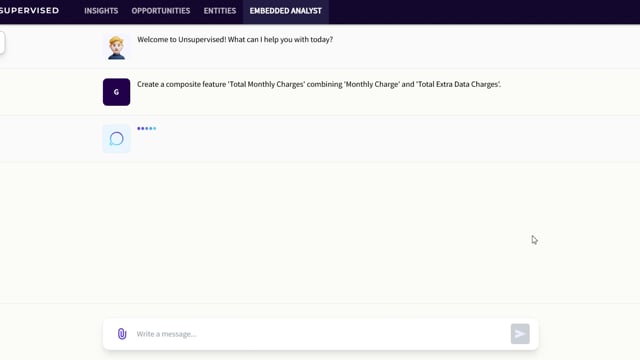
Task: Click the 'Monthly Charge' text in message
Action: [x=372, y=84]
